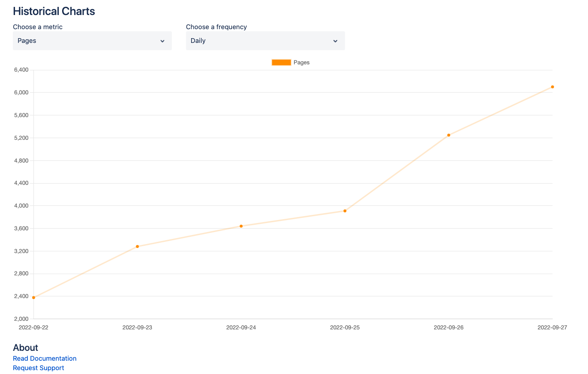Click the chevron arrow in the Pages dropdown
This screenshot has width=588, height=374.
point(162,41)
